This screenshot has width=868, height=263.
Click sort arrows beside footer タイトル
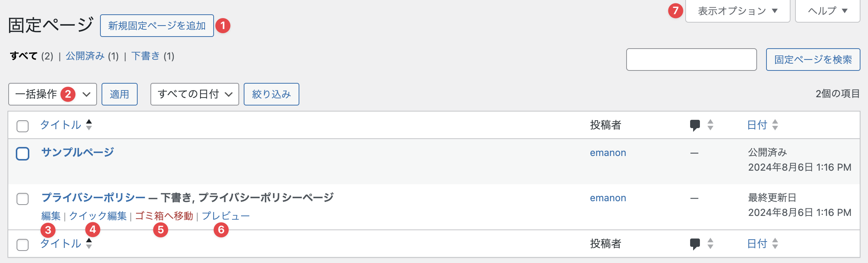point(89,243)
